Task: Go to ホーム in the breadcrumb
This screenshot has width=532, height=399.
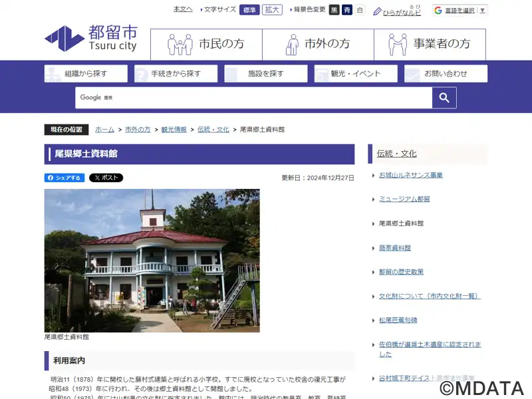Action: (105, 130)
